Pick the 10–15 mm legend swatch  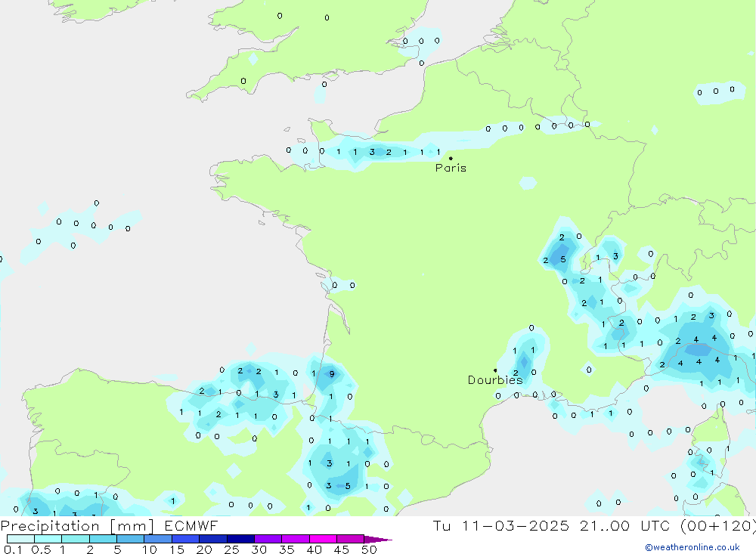(x=158, y=539)
